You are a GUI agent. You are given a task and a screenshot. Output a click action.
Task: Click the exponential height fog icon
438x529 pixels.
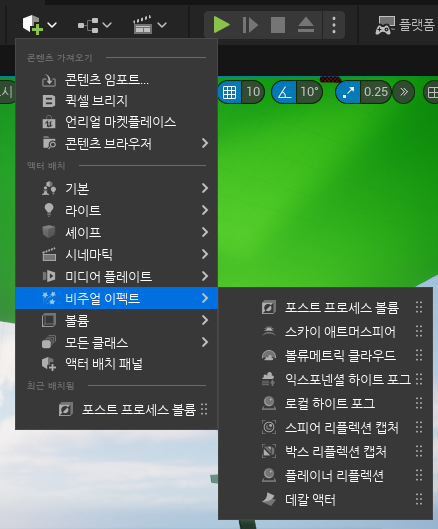click(x=269, y=379)
